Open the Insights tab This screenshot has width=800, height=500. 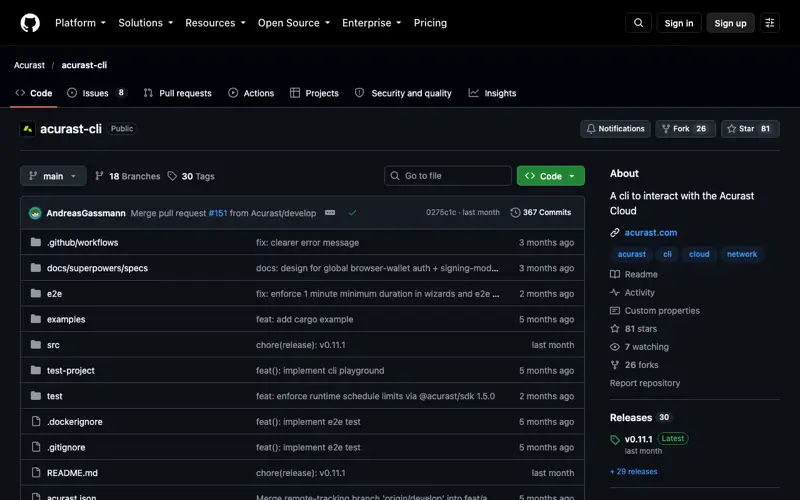492,93
